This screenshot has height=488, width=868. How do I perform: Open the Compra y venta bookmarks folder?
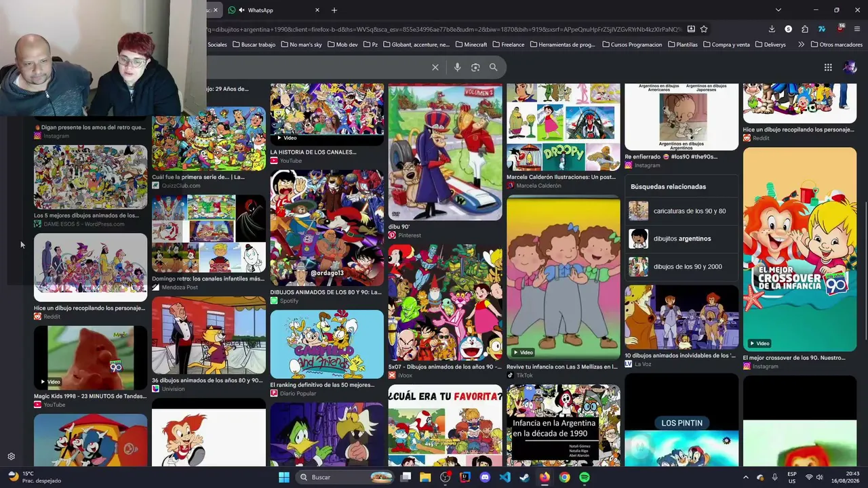726,45
